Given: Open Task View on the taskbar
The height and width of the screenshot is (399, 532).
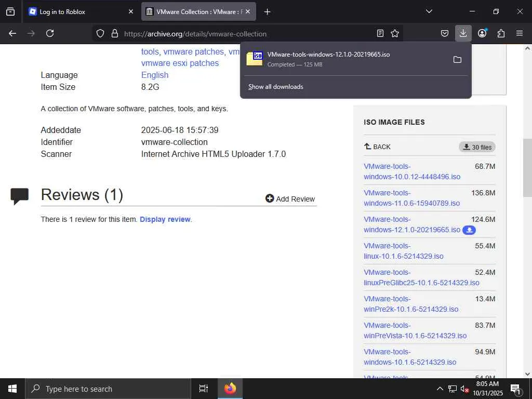Looking at the screenshot, I should point(203,389).
